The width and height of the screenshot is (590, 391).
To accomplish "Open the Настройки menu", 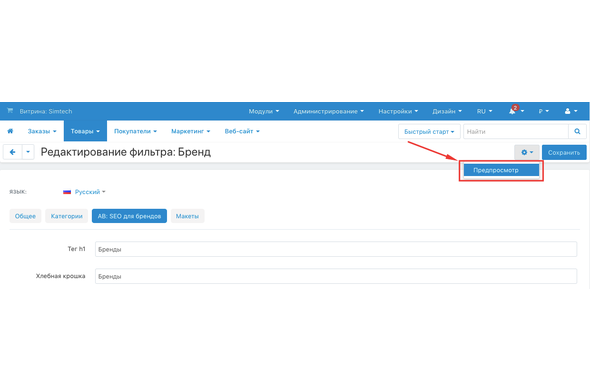I will pyautogui.click(x=398, y=111).
